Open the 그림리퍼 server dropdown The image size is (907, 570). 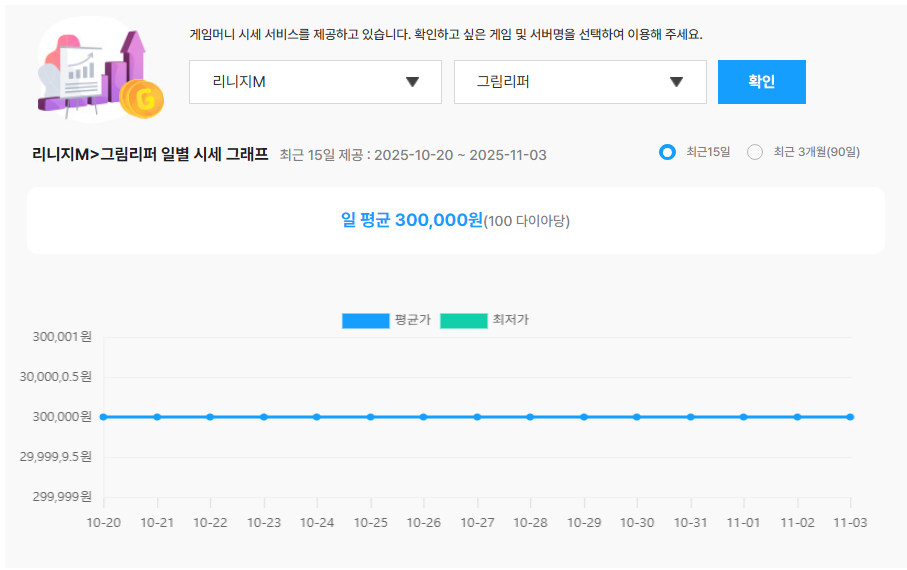click(x=580, y=82)
